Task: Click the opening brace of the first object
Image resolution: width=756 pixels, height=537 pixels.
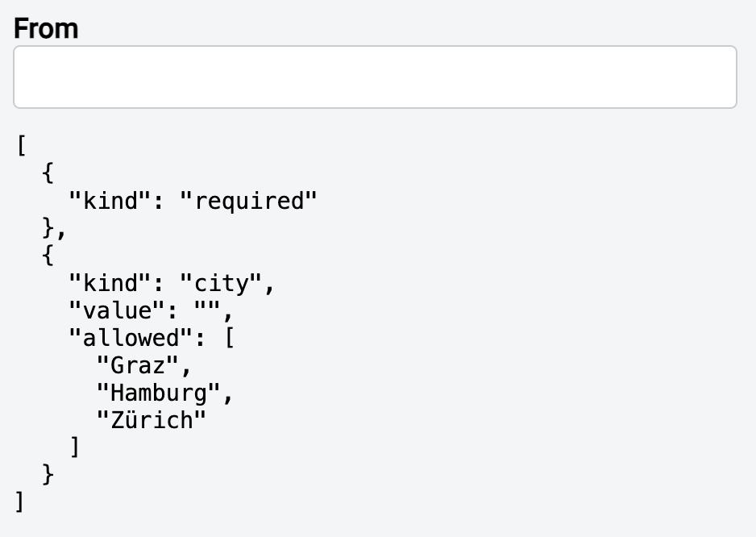Action: (x=48, y=173)
